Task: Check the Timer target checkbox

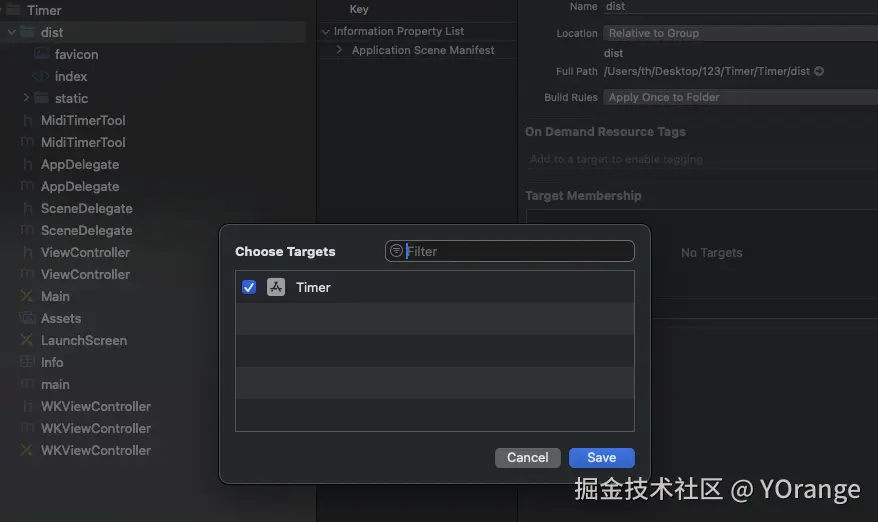Action: pyautogui.click(x=249, y=287)
